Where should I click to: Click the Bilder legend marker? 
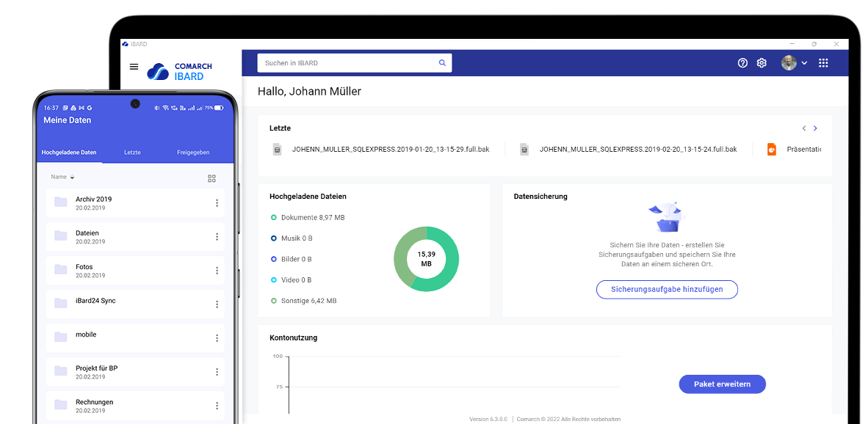(273, 259)
